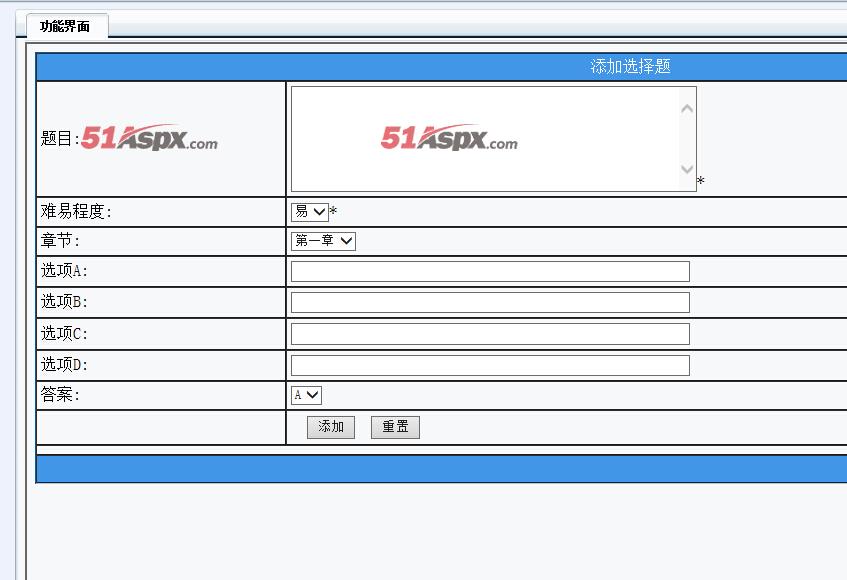Click the 选项D input field

click(490, 365)
